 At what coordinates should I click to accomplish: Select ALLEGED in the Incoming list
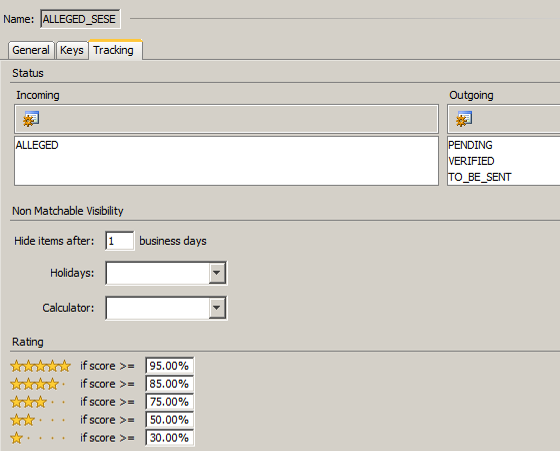coord(37,145)
